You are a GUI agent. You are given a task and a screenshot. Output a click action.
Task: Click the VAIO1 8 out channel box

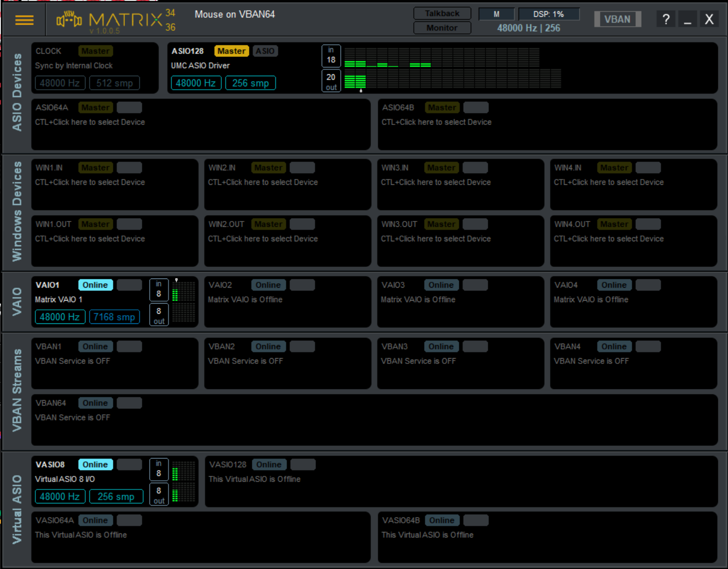[x=159, y=315]
